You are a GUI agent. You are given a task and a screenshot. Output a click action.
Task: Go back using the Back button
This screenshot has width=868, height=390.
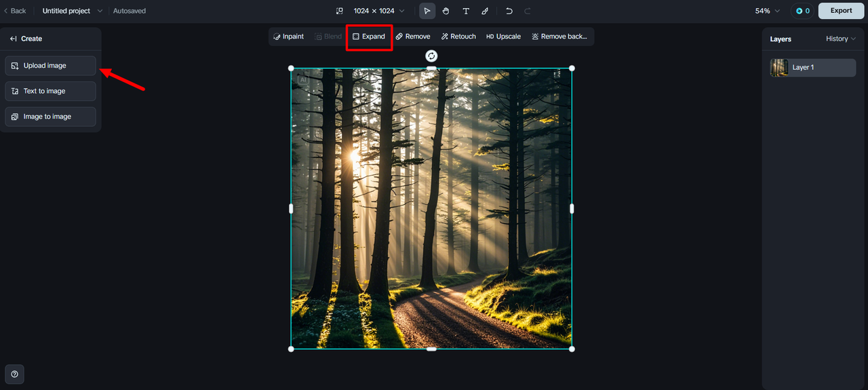(15, 11)
